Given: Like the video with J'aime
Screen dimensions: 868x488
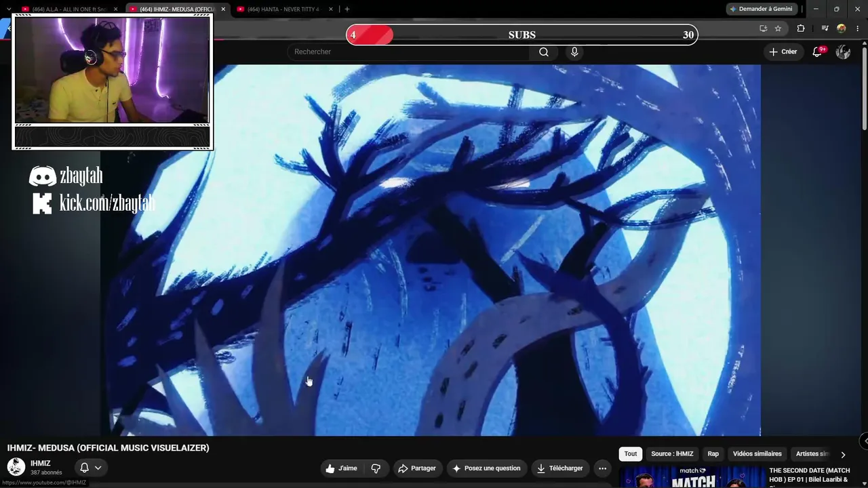Looking at the screenshot, I should coord(341,468).
